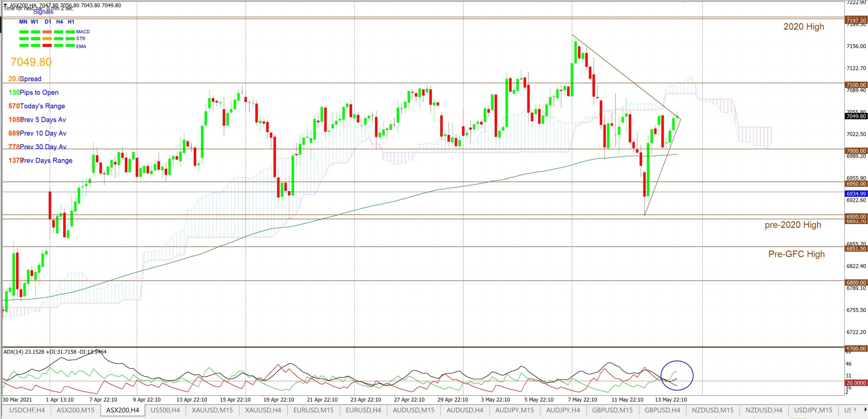This screenshot has width=868, height=419.
Task: Click the red D1 EMA signal bar
Action: (x=47, y=46)
